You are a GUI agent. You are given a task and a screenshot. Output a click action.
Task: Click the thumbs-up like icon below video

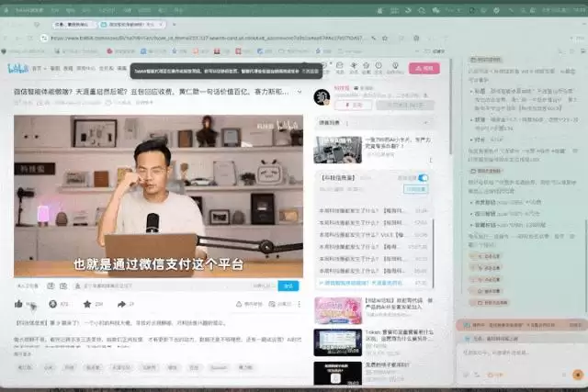tap(18, 304)
